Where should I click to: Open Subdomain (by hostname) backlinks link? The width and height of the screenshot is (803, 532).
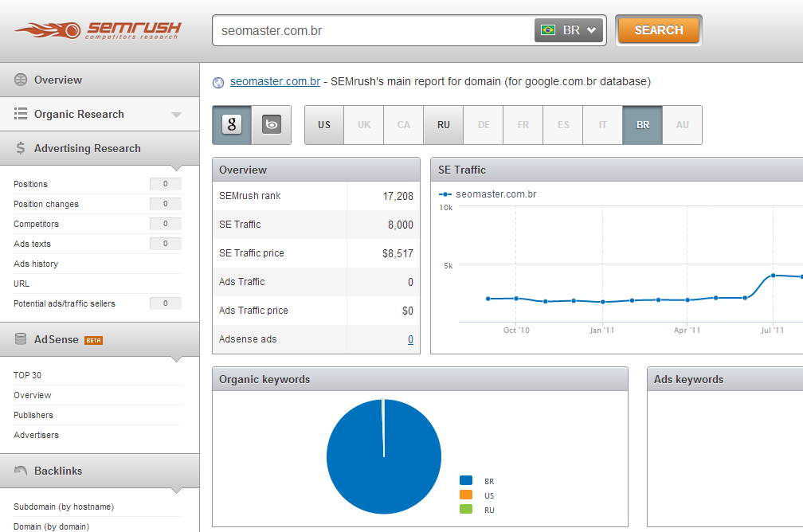[64, 507]
